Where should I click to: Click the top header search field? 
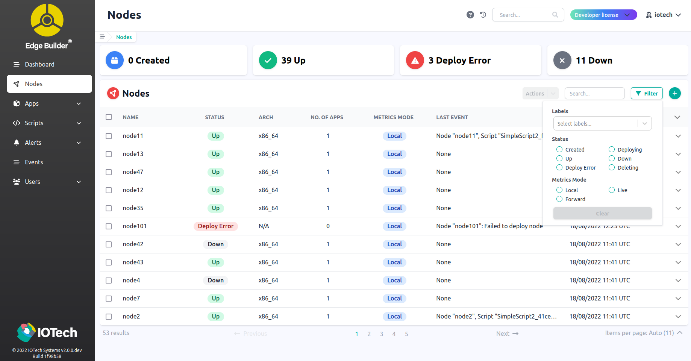528,15
